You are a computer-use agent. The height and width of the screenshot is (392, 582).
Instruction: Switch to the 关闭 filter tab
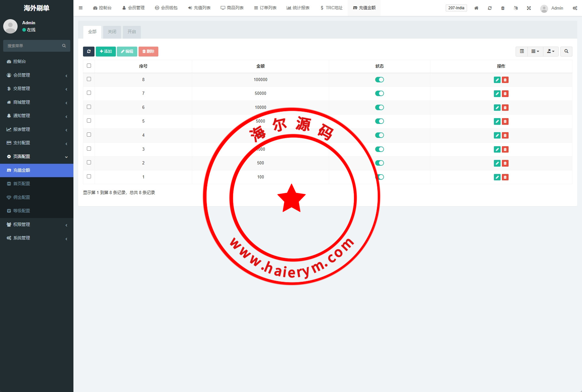(x=112, y=32)
